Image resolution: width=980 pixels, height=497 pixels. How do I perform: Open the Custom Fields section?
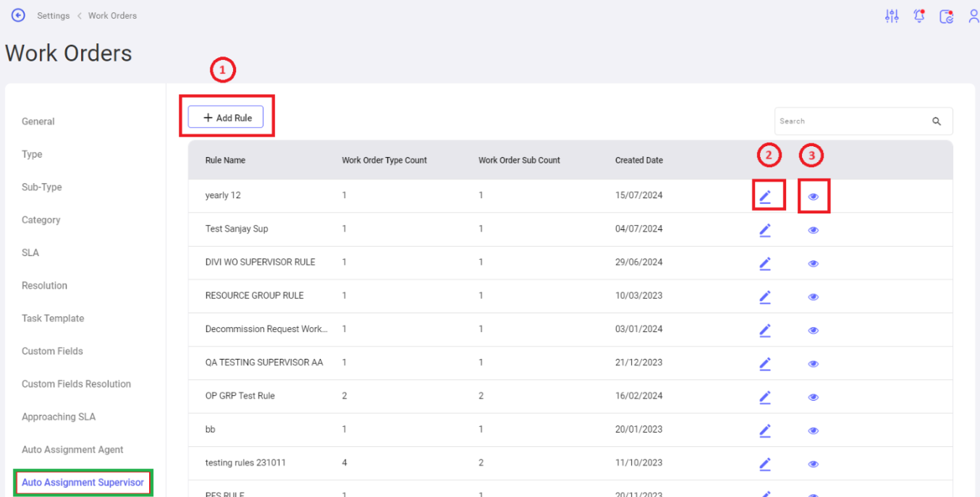coord(52,351)
